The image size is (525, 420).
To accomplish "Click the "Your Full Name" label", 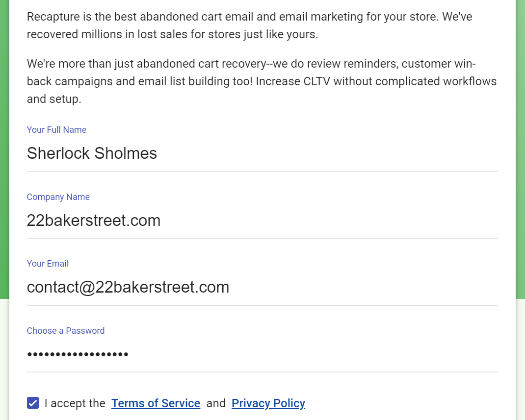I will point(56,130).
